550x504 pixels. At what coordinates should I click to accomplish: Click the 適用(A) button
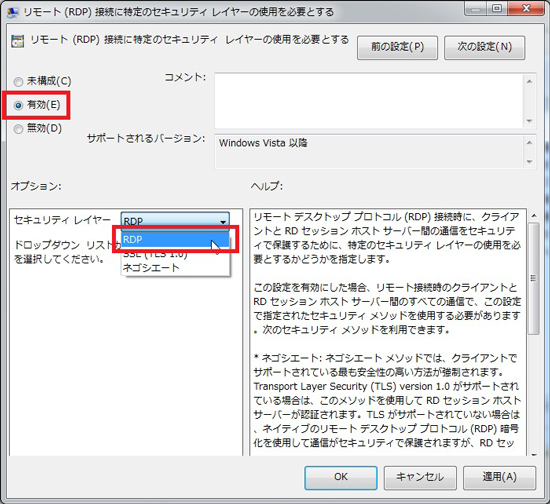499,477
